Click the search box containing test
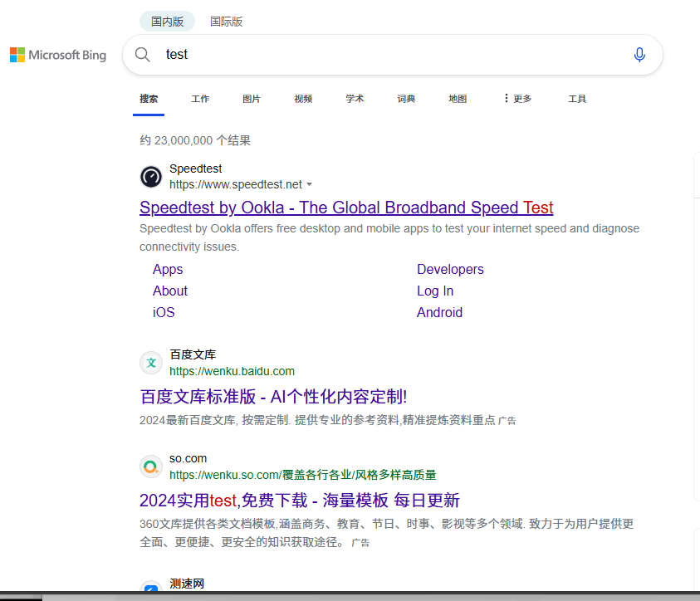This screenshot has height=601, width=700. (x=393, y=55)
